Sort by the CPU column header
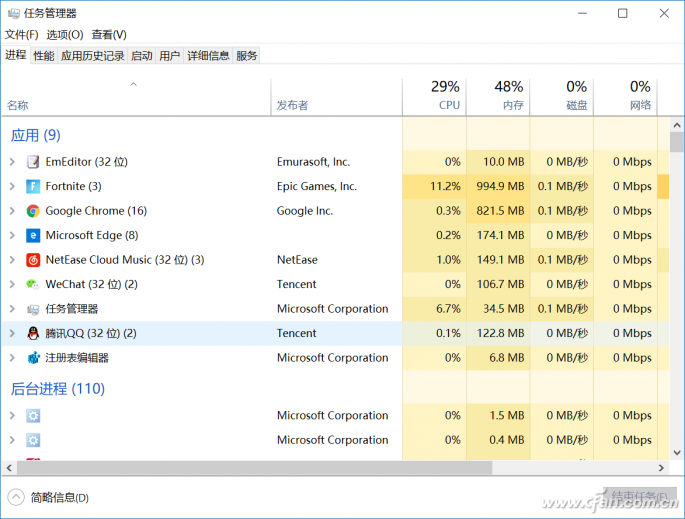 [434, 97]
